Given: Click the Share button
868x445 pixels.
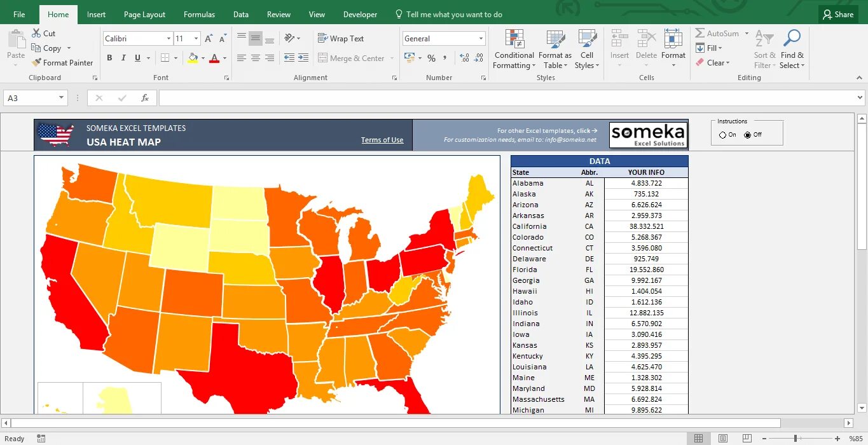Looking at the screenshot, I should point(838,14).
